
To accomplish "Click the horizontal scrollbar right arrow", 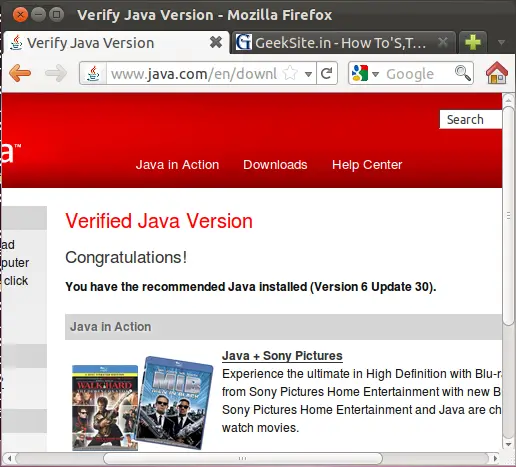I will coord(495,459).
